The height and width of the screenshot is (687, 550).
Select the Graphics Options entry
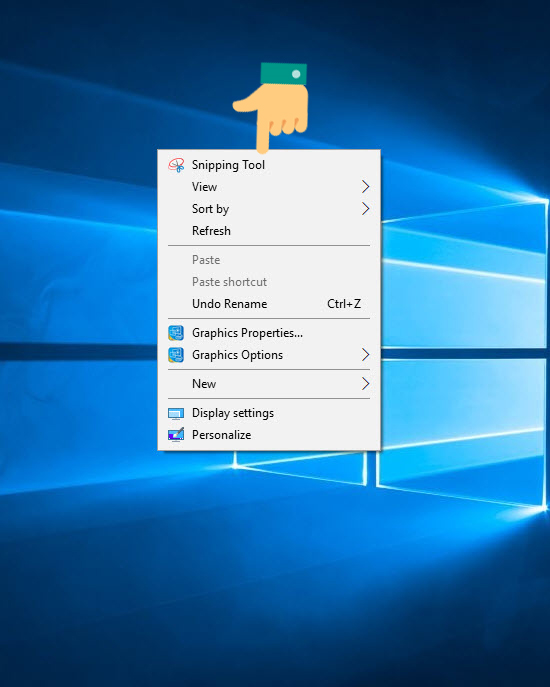tap(269, 355)
